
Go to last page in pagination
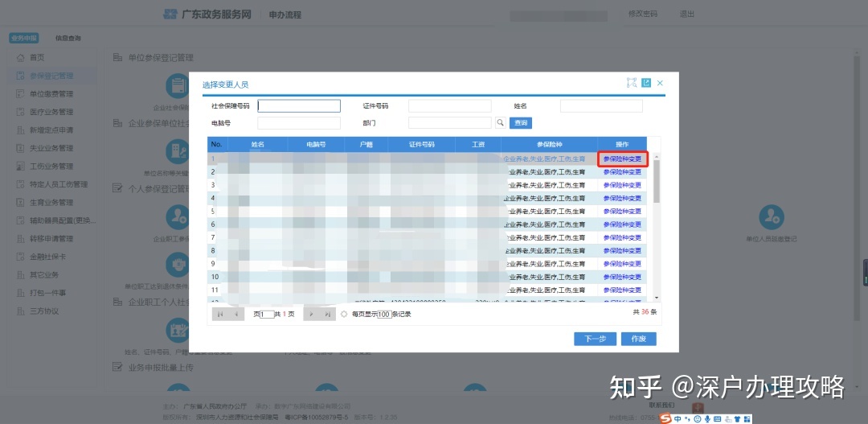328,315
